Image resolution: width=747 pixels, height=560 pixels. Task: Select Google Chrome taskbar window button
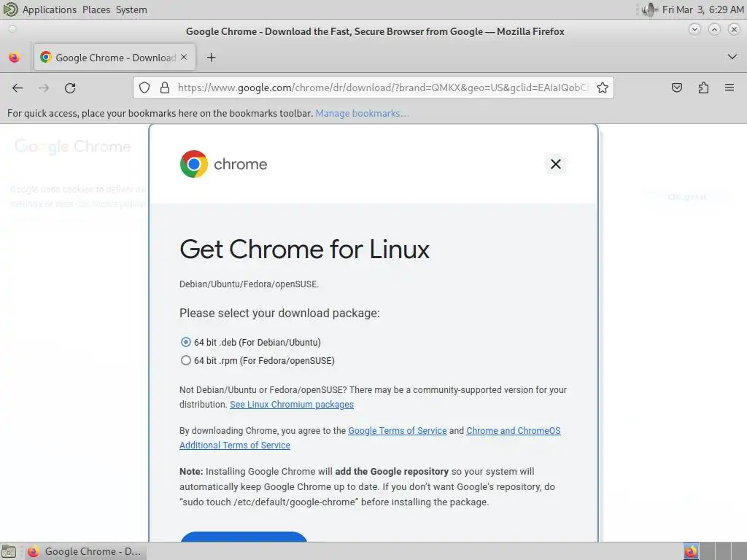tap(86, 551)
